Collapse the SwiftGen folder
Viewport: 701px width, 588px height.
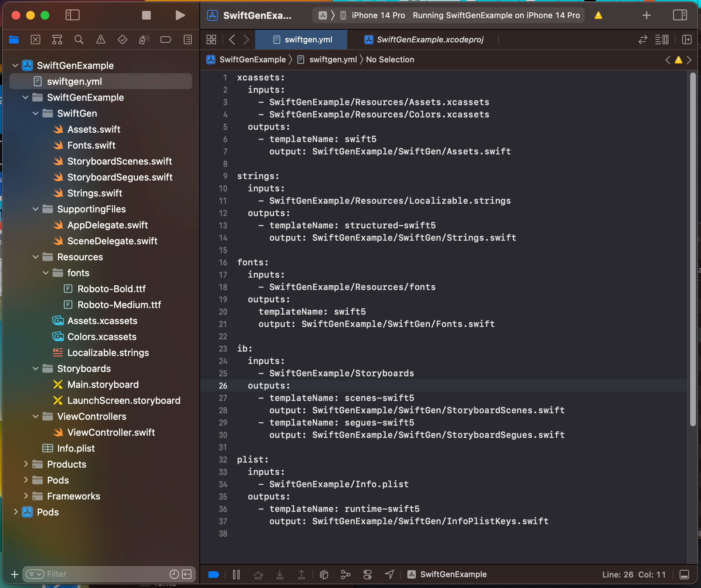pos(36,113)
